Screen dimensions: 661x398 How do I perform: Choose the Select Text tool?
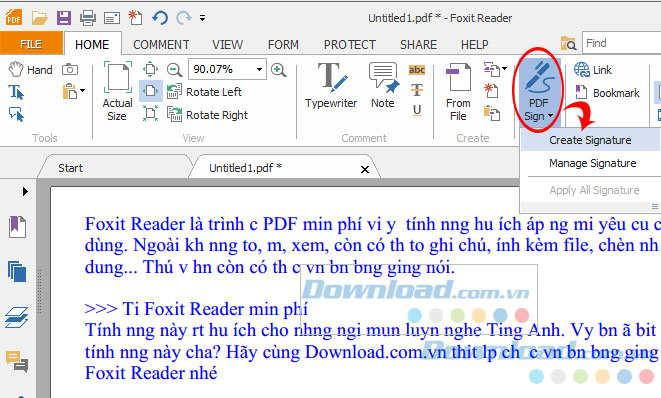tap(16, 91)
